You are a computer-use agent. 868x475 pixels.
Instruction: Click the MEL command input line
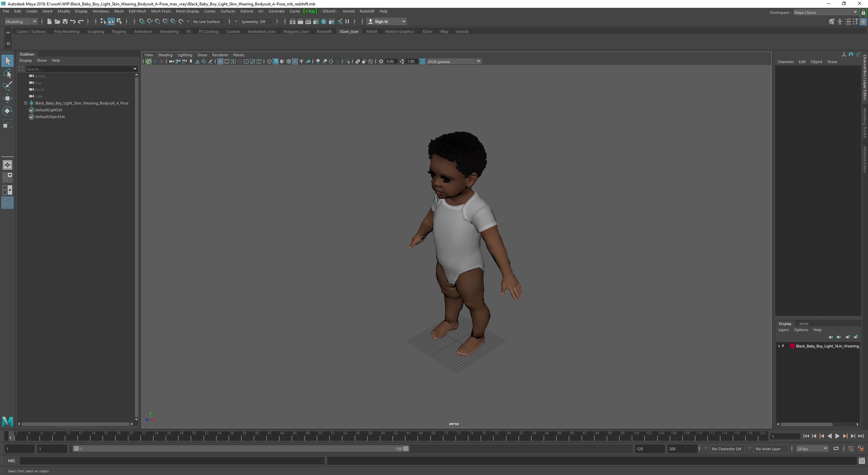pos(172,461)
